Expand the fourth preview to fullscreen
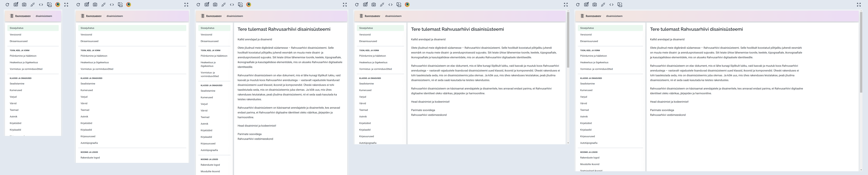Image resolution: width=868 pixels, height=175 pixels. pyautogui.click(x=566, y=5)
